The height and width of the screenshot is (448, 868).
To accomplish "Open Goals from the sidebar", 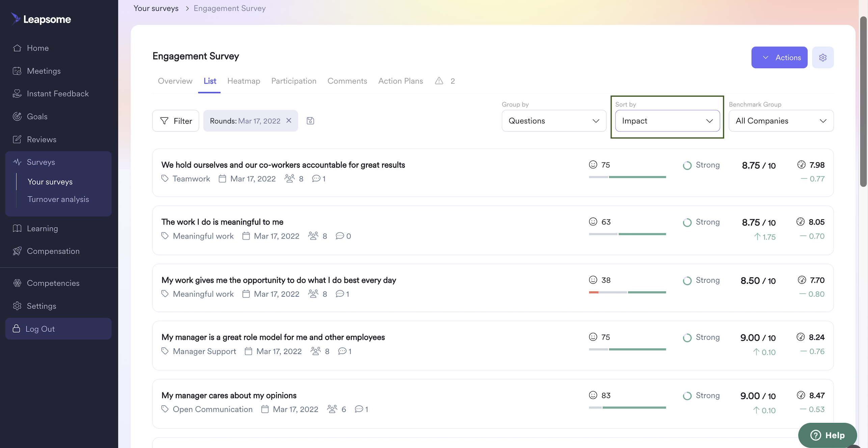I will click(37, 116).
